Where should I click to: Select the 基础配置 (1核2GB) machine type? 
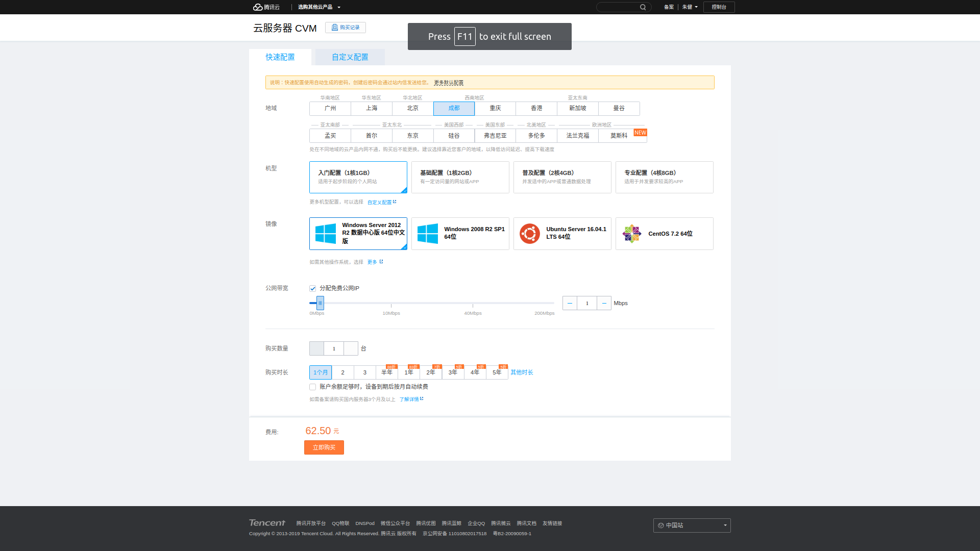pos(460,177)
